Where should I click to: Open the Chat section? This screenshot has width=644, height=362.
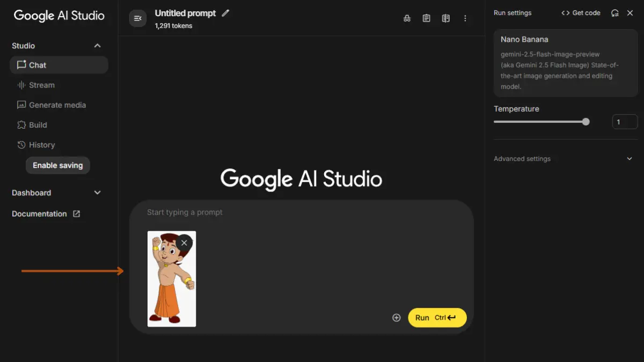pyautogui.click(x=59, y=65)
